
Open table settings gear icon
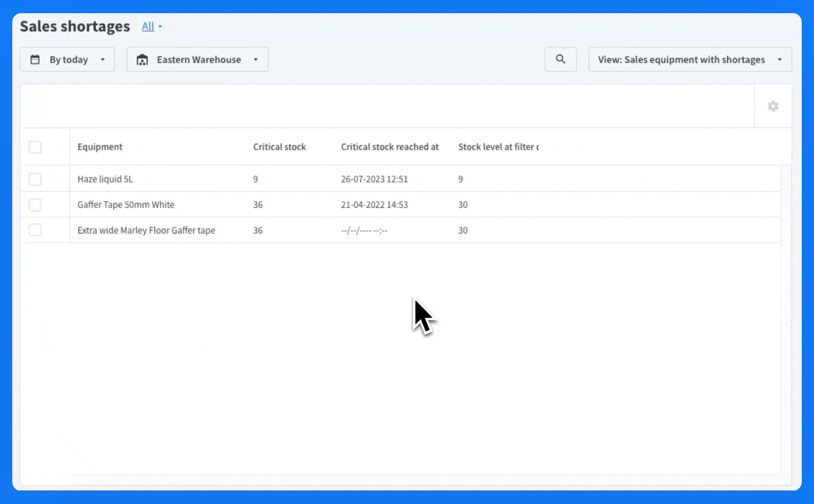pos(773,106)
